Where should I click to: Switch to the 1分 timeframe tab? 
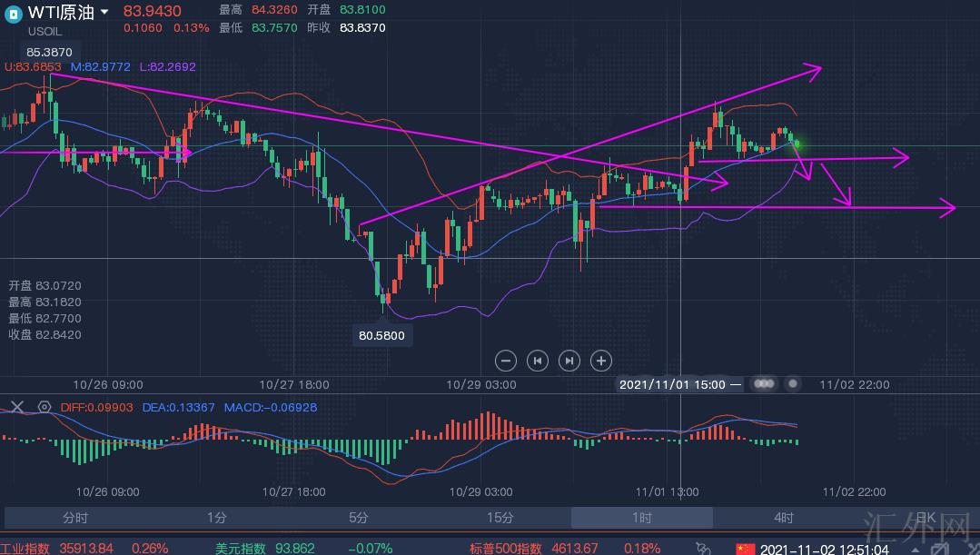point(217,518)
